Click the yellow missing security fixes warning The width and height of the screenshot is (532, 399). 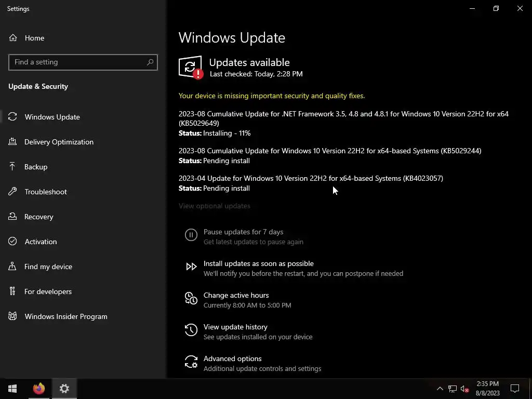point(271,96)
